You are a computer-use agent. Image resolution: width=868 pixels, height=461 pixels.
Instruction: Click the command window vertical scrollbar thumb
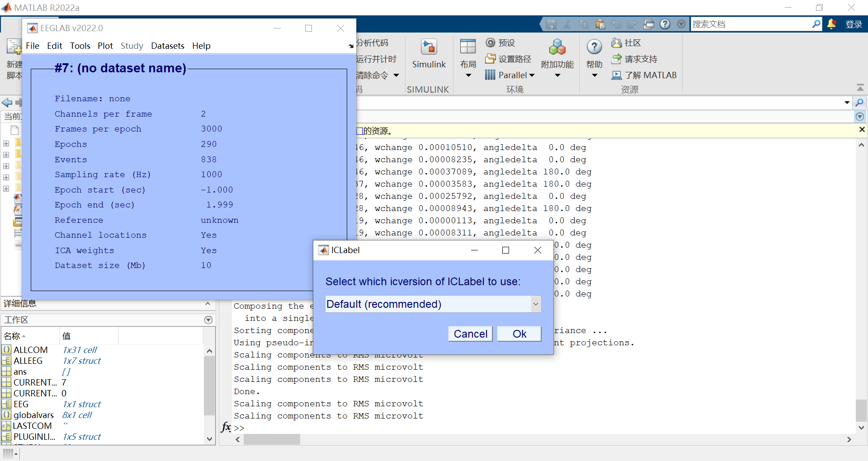coord(861,410)
